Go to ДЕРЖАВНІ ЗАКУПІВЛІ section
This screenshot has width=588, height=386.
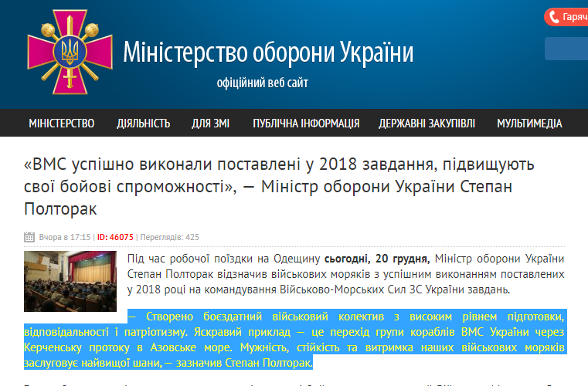click(x=427, y=124)
